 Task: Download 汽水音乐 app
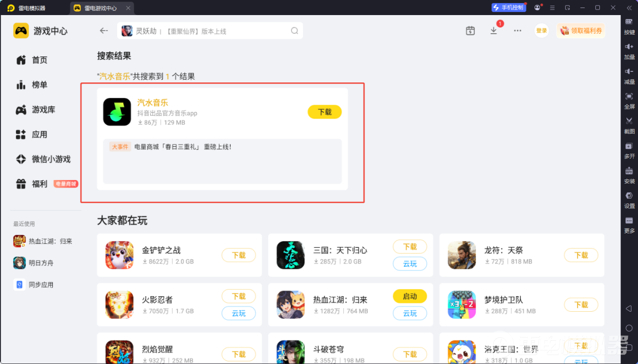(325, 112)
